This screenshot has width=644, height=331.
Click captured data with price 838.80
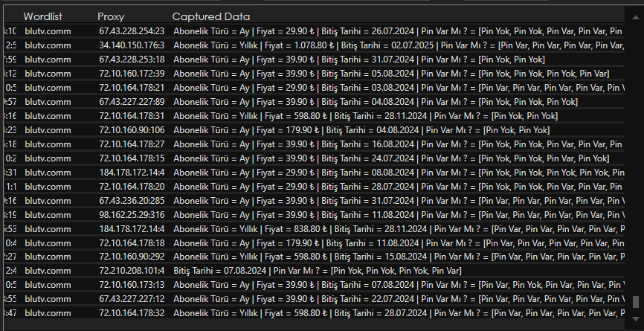(x=399, y=229)
